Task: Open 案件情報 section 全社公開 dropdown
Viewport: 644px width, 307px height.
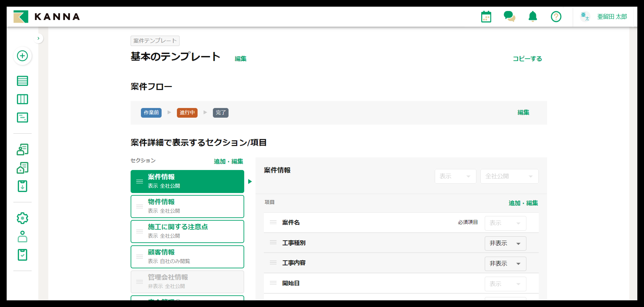Action: coord(509,176)
